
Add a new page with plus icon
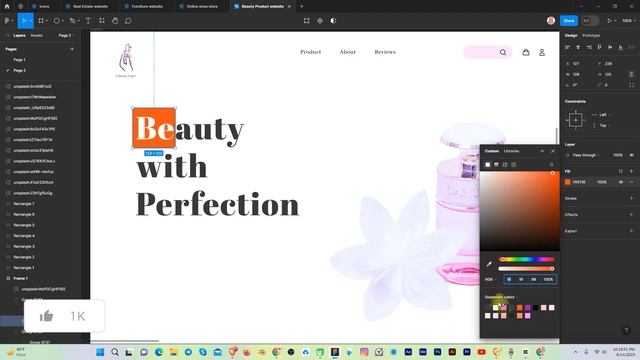coord(72,49)
